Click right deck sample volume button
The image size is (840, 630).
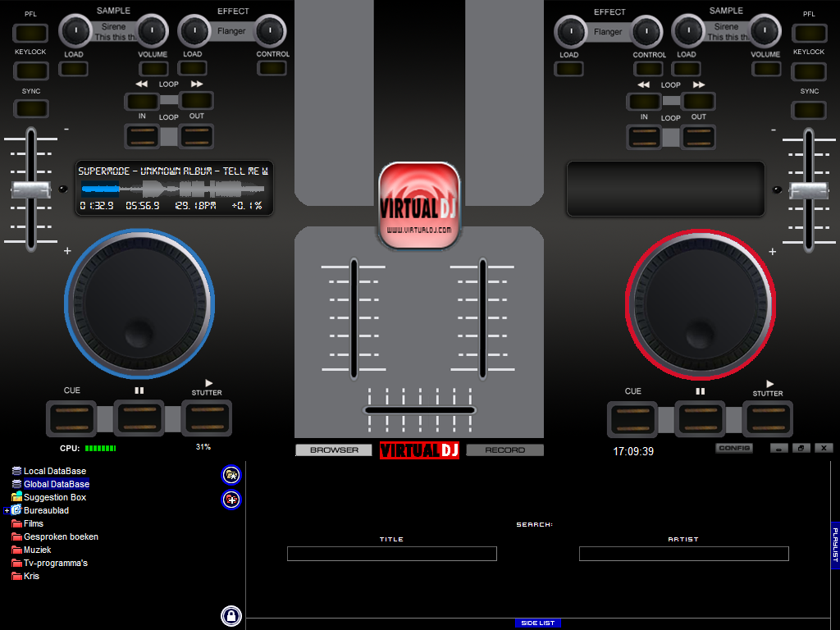tap(766, 69)
